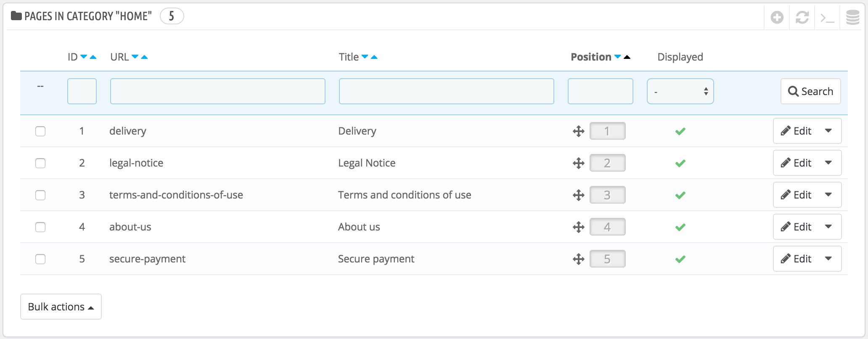
Task: Focus the Title filter text box
Action: click(446, 91)
